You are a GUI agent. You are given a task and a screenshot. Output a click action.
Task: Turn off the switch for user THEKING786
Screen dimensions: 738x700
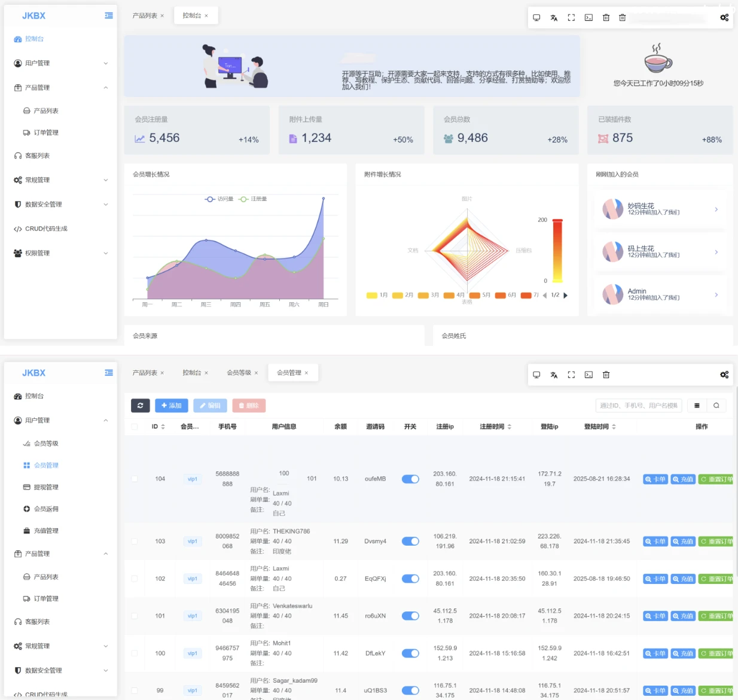click(x=410, y=541)
